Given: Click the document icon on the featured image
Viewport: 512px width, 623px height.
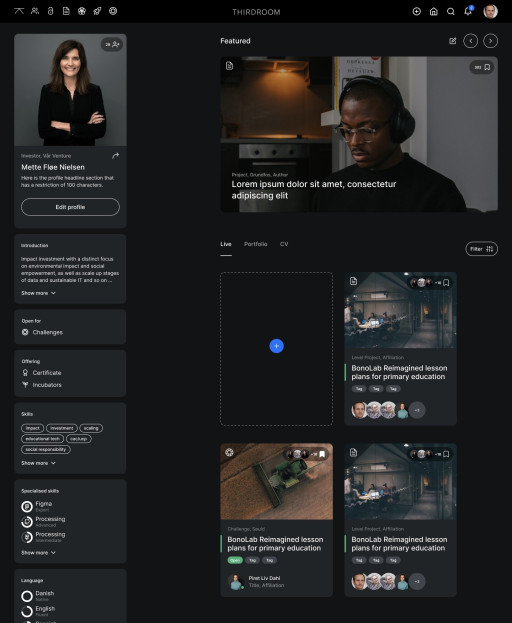Looking at the screenshot, I should coord(229,66).
